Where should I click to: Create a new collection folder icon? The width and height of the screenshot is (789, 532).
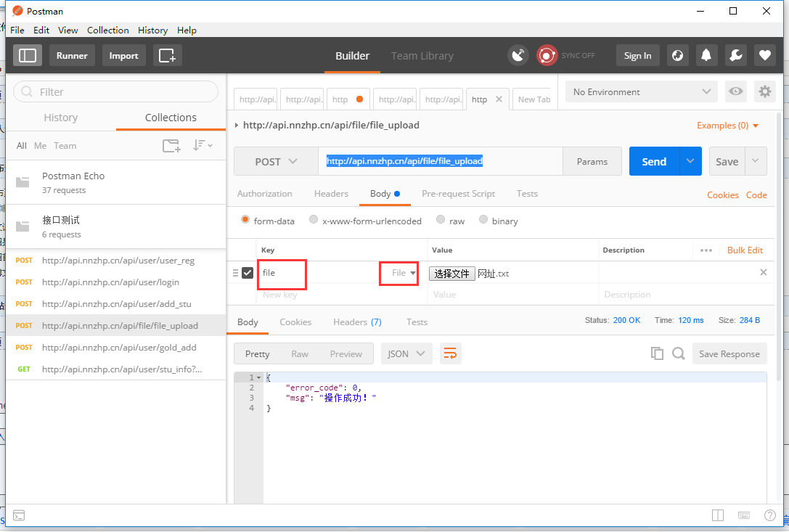point(171,146)
